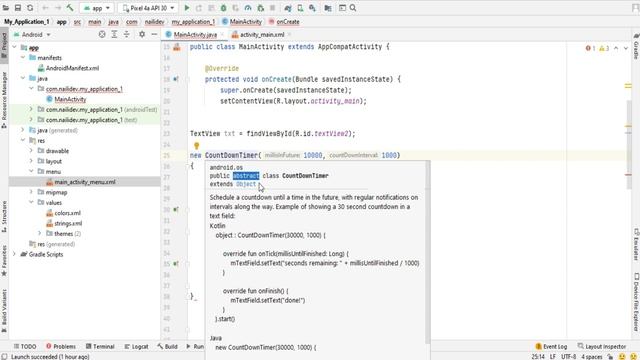The height and width of the screenshot is (360, 640).
Task: Click Collapse All icon in project panel
Action: [x=127, y=35]
